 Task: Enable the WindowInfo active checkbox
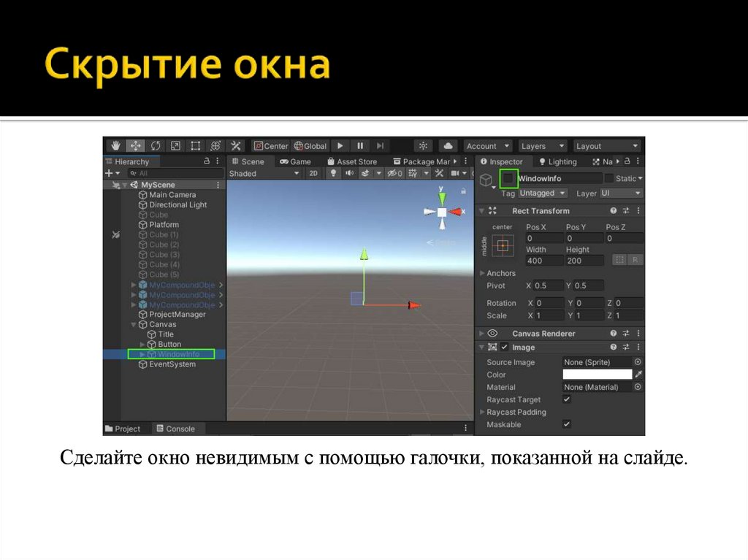click(508, 178)
